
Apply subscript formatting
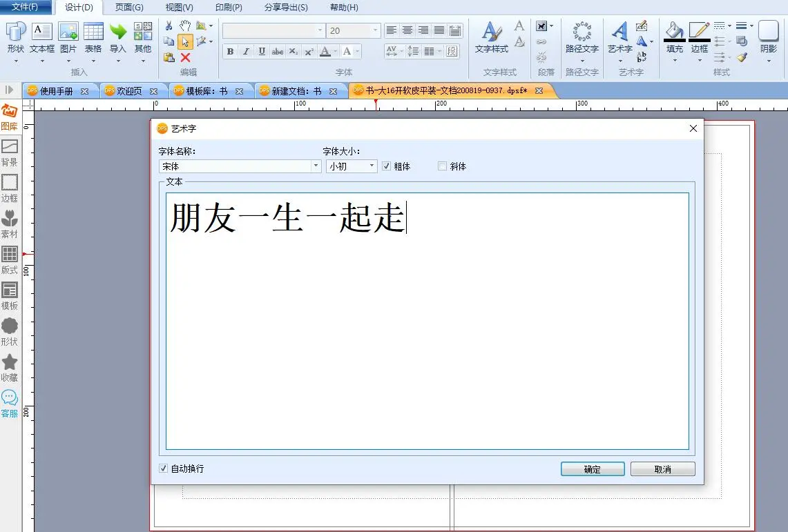click(x=294, y=51)
